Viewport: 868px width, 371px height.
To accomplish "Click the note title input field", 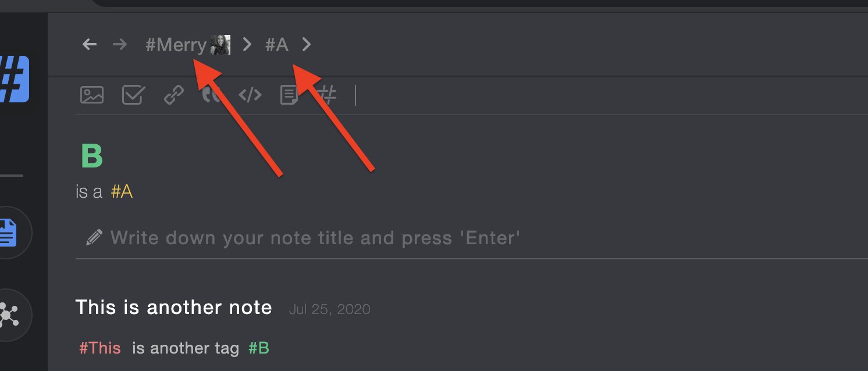I will (x=471, y=238).
